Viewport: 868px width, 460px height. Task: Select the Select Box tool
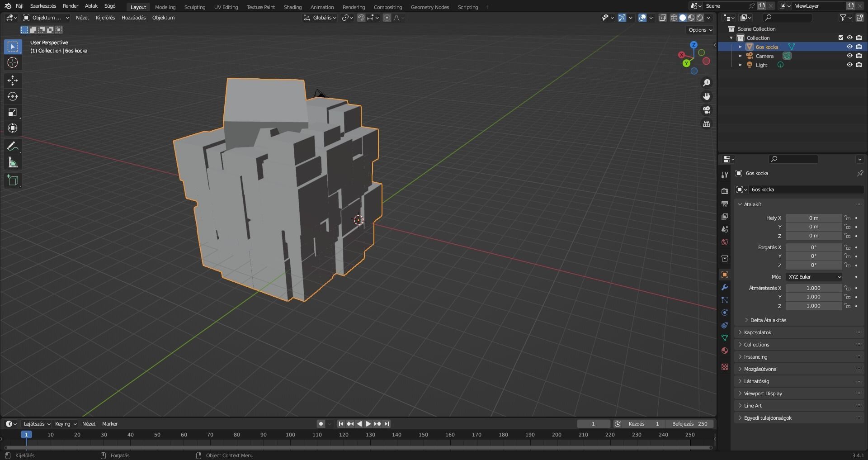click(x=13, y=47)
